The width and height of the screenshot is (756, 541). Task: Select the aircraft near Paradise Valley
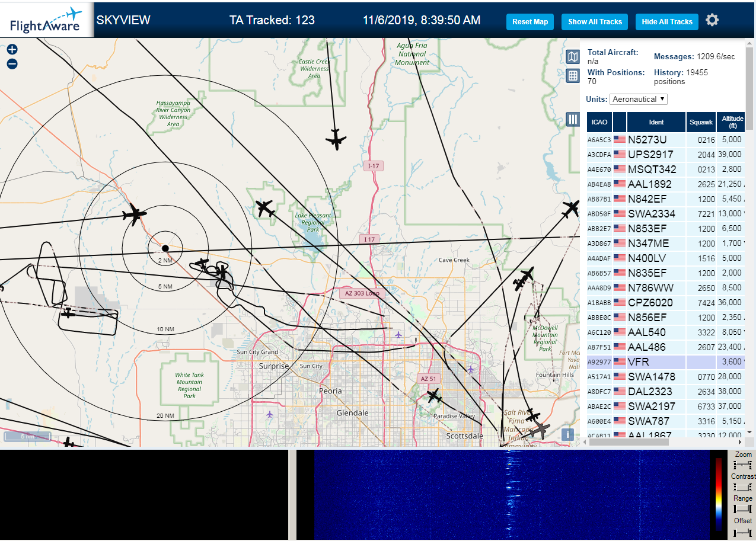coord(434,396)
